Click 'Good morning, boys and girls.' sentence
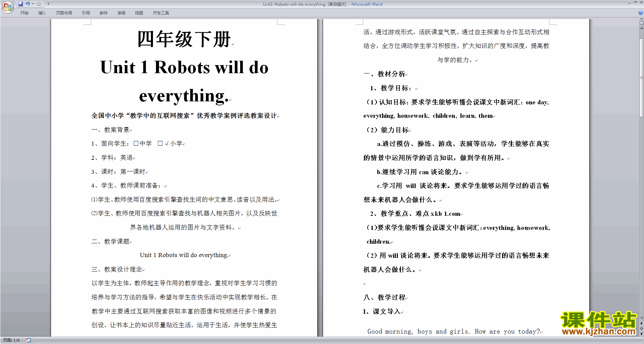 pos(419,332)
